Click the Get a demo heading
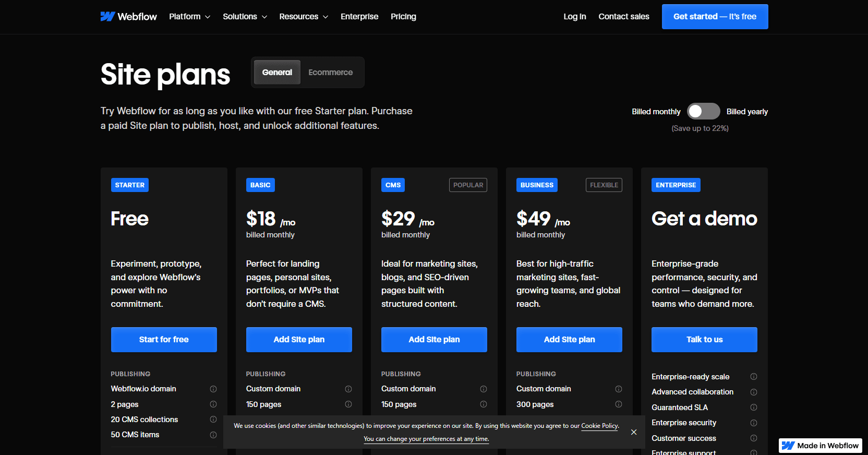 [704, 219]
